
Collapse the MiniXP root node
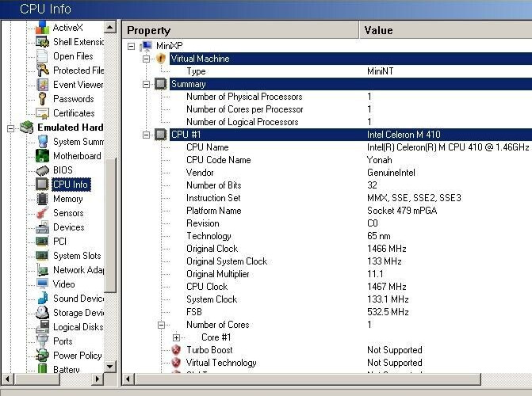[132, 46]
